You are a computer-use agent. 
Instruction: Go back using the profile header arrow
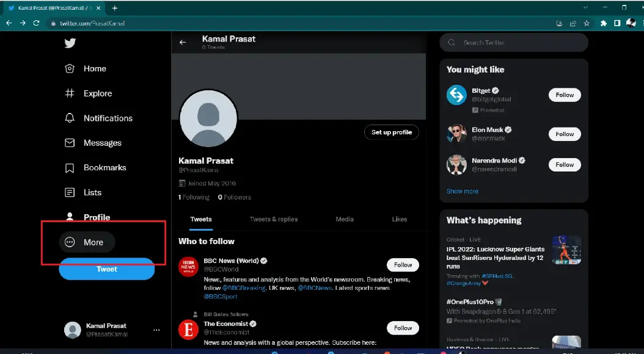coord(183,42)
